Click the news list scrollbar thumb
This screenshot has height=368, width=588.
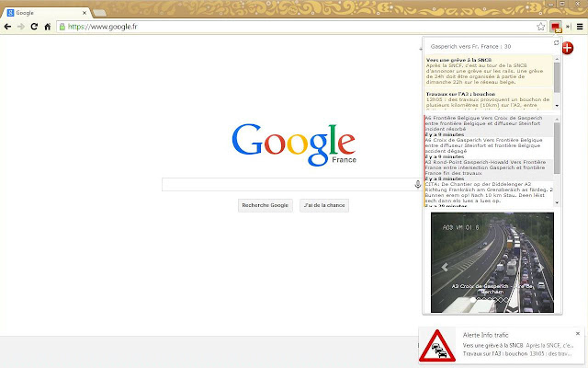click(557, 77)
